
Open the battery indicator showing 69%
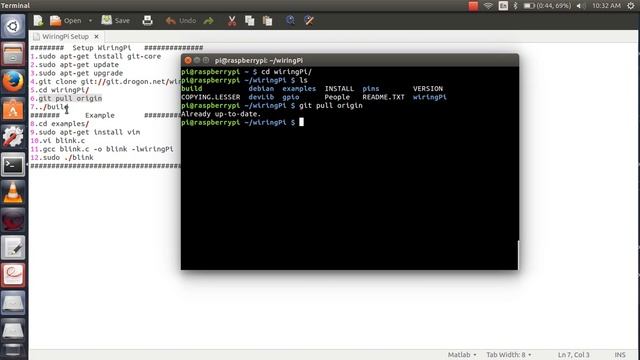(x=547, y=6)
